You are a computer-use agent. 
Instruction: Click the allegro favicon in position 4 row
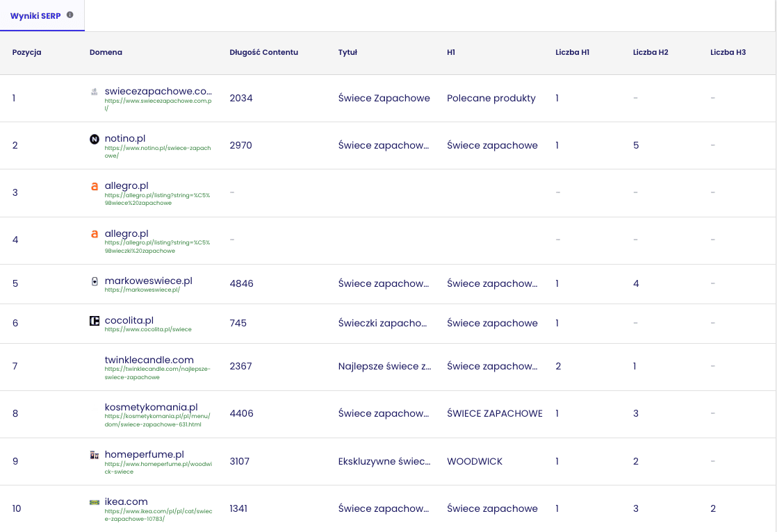click(94, 234)
